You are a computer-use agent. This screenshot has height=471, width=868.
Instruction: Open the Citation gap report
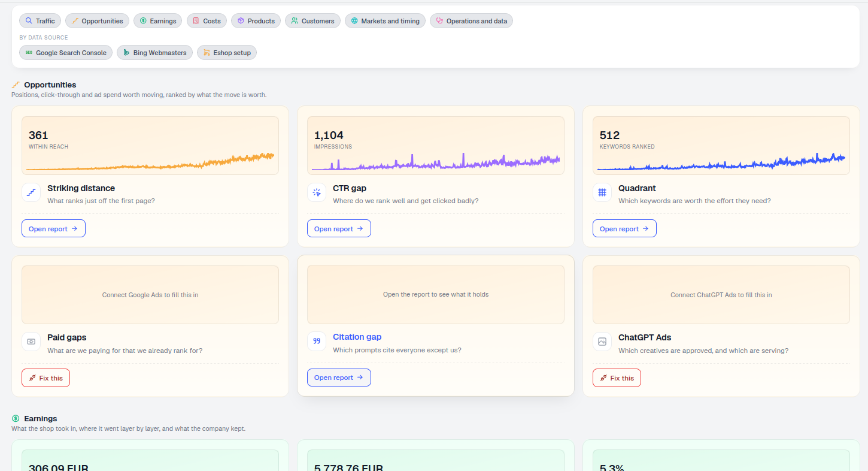[339, 378]
